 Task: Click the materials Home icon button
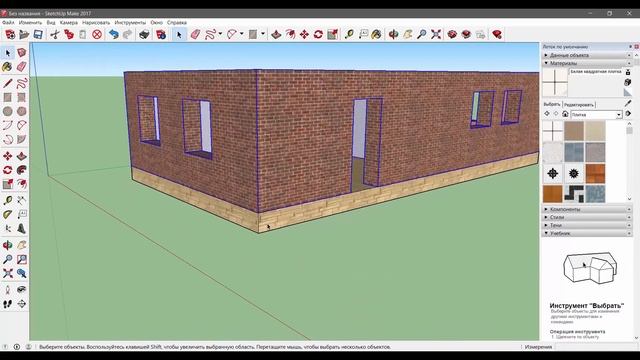pos(565,114)
